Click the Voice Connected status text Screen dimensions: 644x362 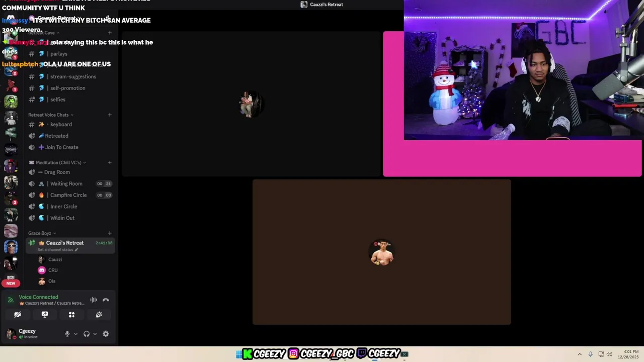(x=38, y=297)
